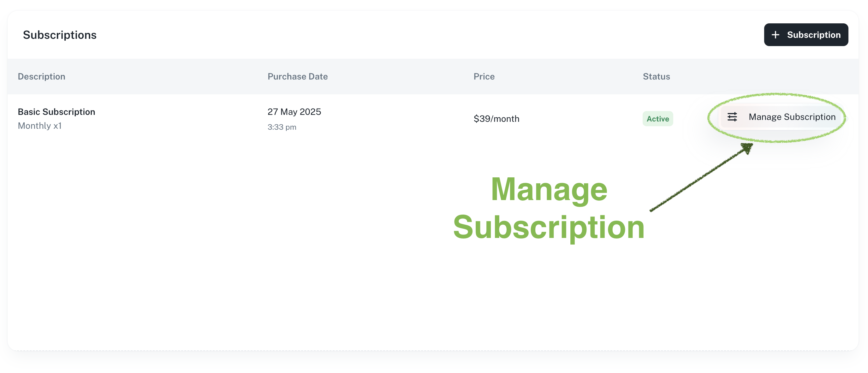Select the Subscriptions heading

pyautogui.click(x=60, y=34)
